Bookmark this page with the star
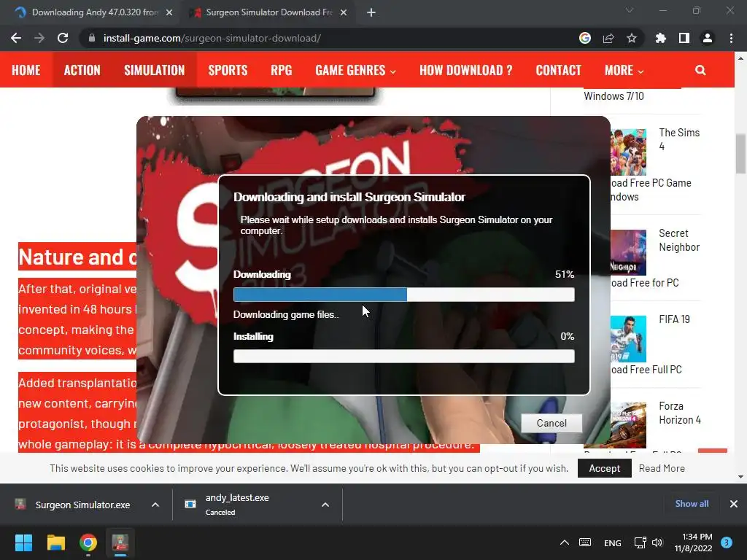The image size is (747, 560). tap(632, 38)
